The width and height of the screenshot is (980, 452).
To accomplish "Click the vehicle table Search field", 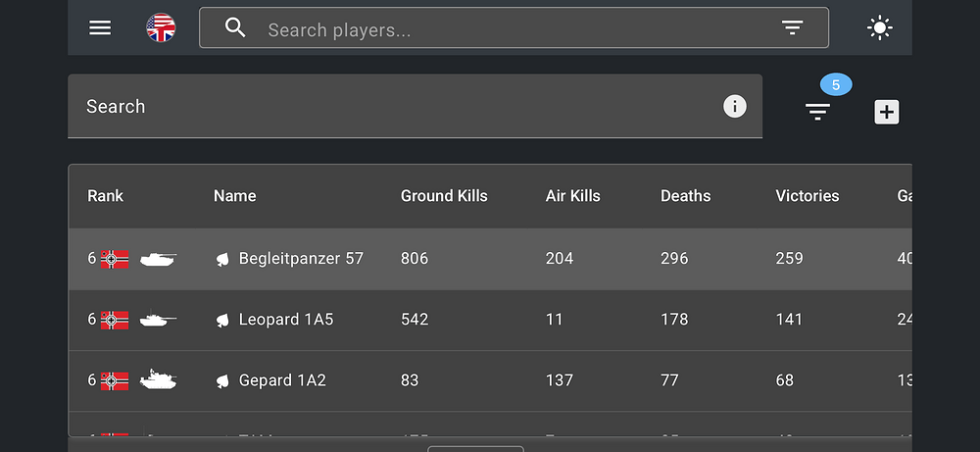I will pos(392,107).
